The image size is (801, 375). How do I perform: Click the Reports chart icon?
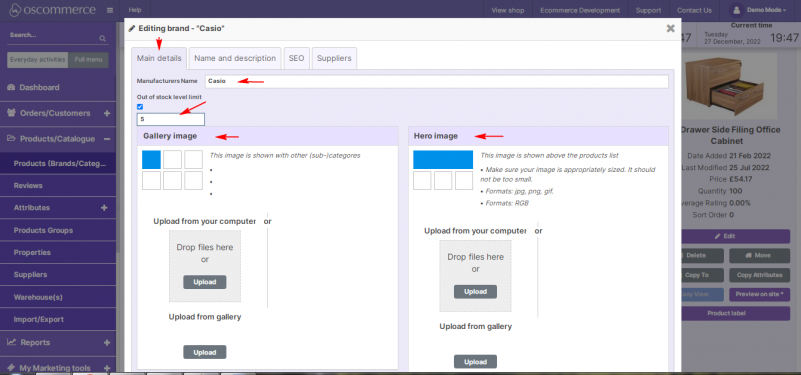click(11, 342)
